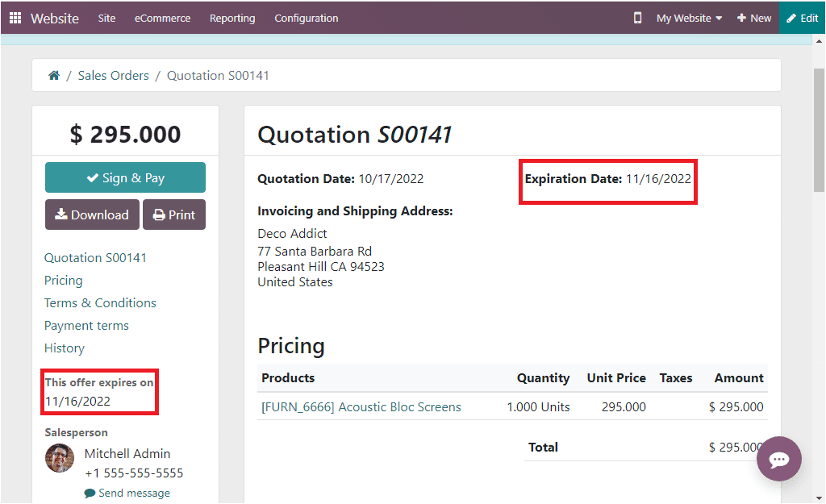826x504 pixels.
Task: Open the Configuration menu
Action: pos(306,18)
